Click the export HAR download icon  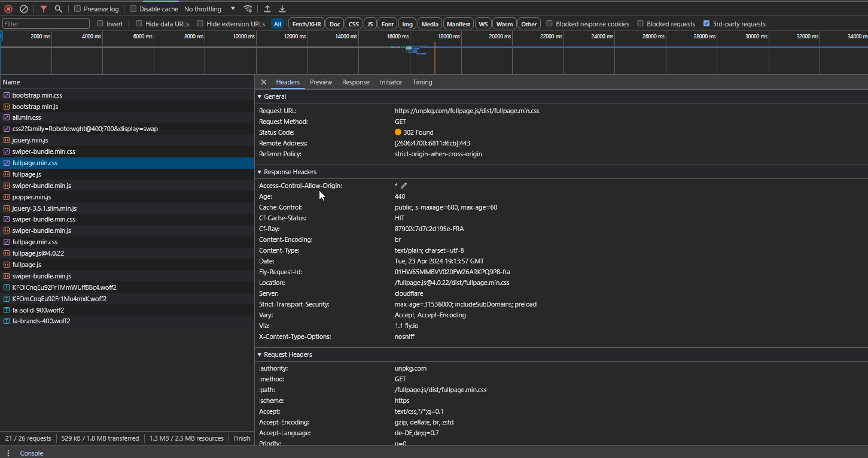[x=282, y=9]
